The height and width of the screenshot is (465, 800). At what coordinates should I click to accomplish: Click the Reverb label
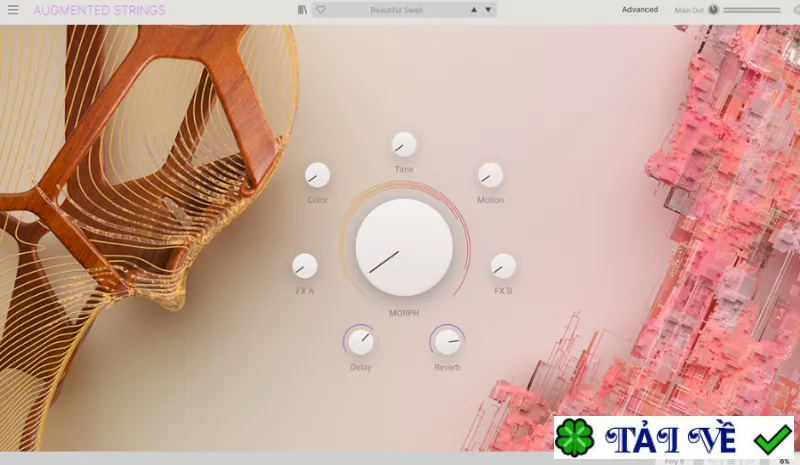point(447,367)
